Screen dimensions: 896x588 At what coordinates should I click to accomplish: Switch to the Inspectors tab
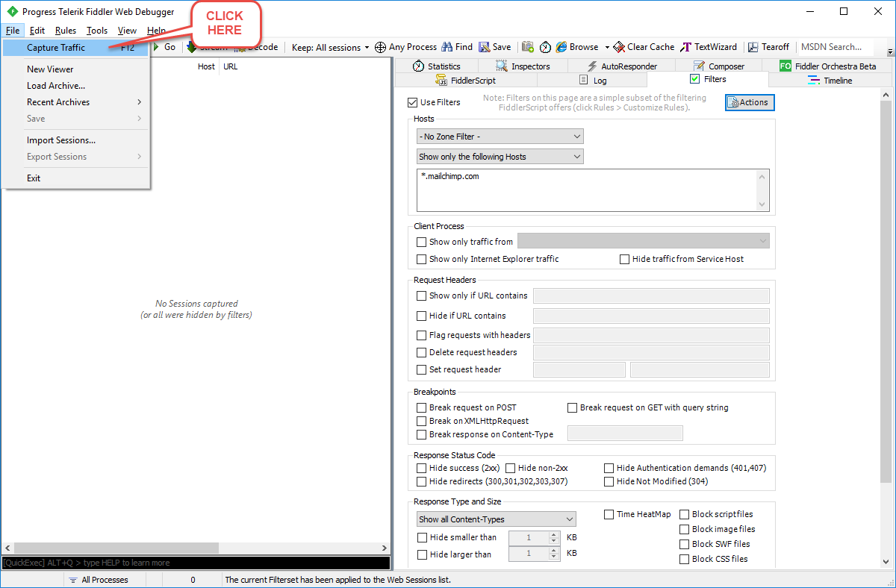(523, 66)
